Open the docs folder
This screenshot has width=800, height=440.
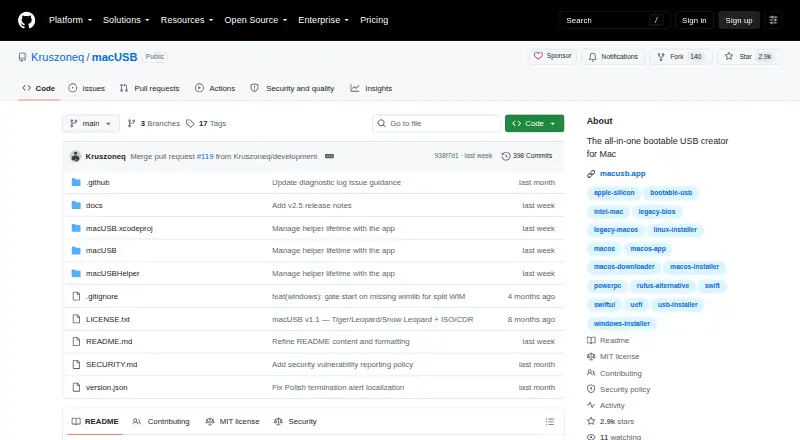coord(94,205)
